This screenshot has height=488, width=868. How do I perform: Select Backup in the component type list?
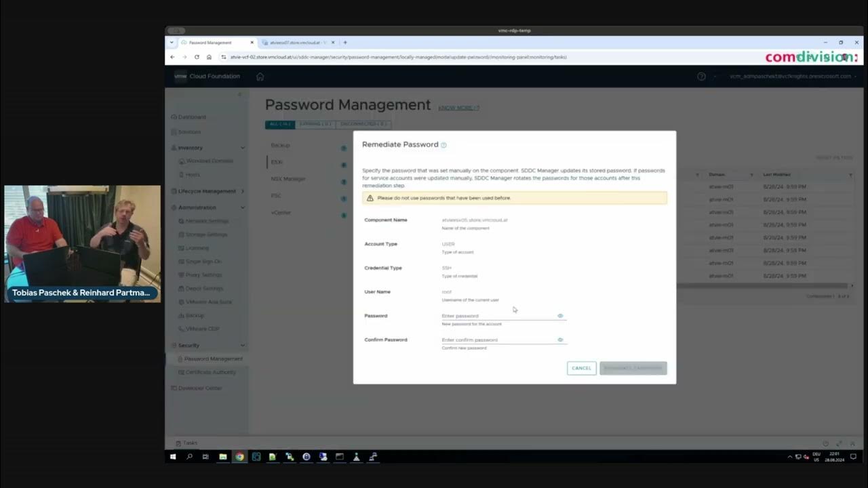(x=280, y=146)
